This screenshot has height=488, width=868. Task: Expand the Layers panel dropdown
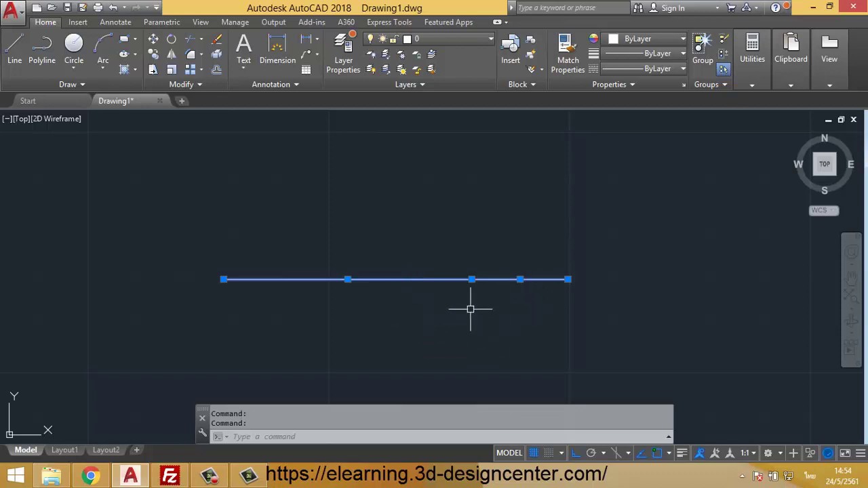coord(410,85)
